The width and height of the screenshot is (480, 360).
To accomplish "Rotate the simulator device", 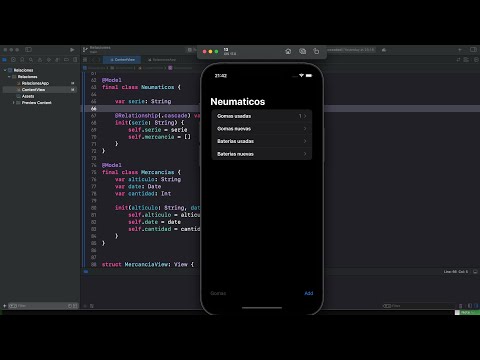I will click(x=316, y=51).
